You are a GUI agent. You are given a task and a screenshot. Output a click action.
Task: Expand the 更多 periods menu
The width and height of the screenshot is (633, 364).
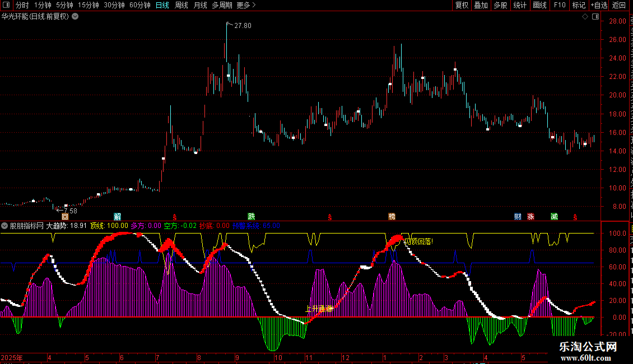(x=246, y=5)
